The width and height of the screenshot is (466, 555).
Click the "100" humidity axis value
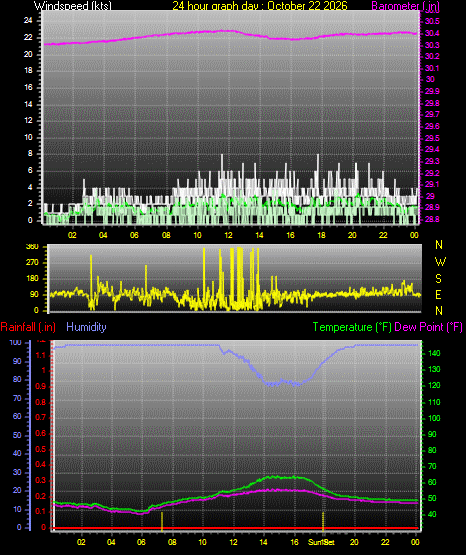pos(16,343)
